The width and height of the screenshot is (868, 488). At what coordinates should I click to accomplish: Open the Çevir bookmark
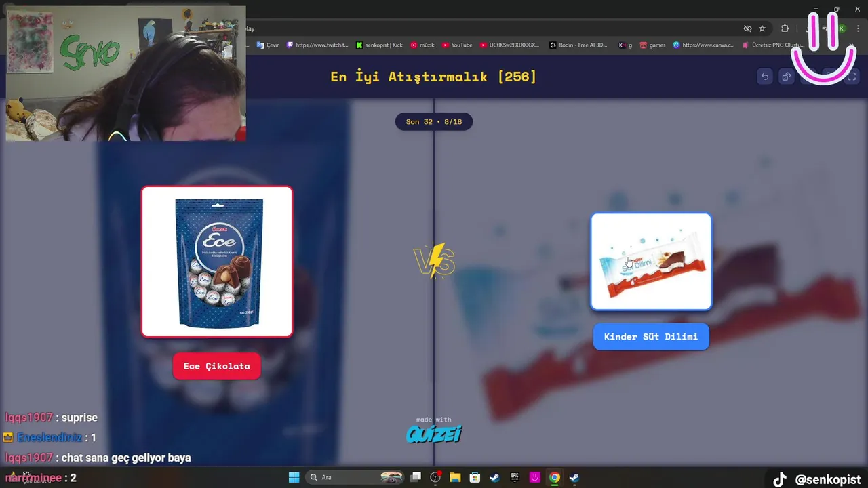268,45
